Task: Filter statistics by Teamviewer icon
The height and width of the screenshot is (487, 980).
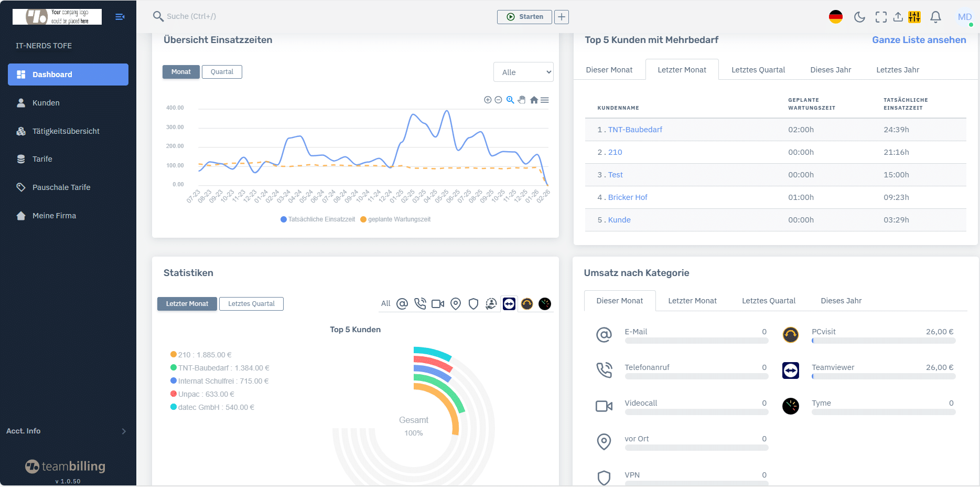Action: point(509,304)
